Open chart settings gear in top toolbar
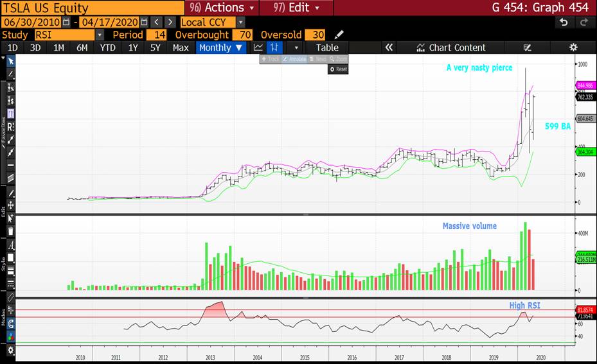The width and height of the screenshot is (597, 364). [573, 48]
